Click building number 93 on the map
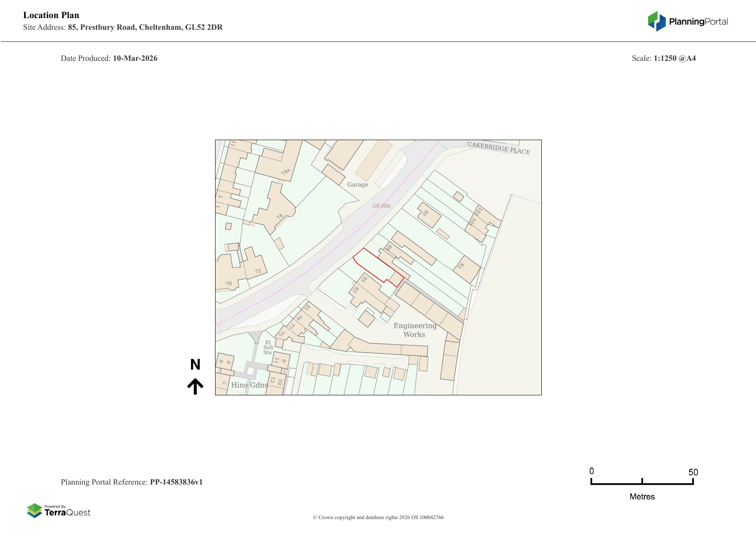 point(461,266)
